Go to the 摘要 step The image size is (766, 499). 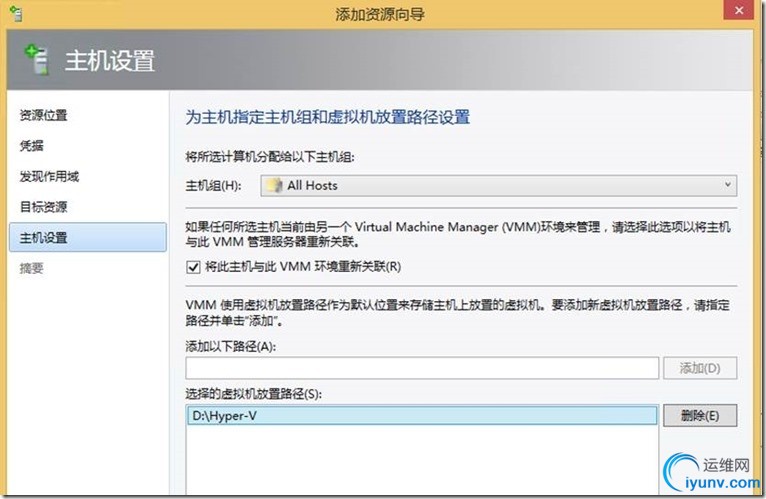click(31, 268)
